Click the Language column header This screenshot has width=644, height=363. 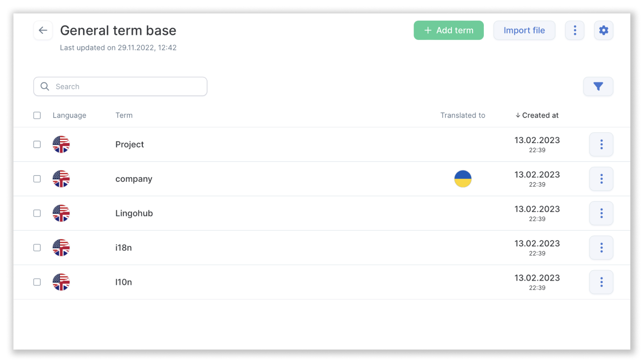coord(69,115)
